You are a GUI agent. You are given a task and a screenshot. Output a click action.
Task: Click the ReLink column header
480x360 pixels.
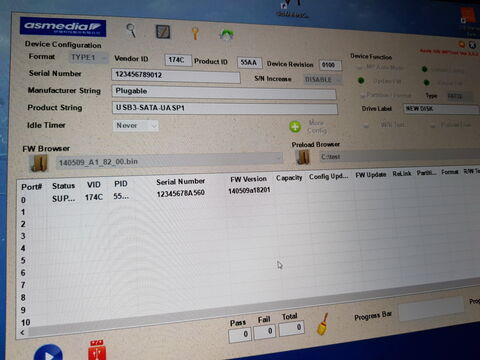pyautogui.click(x=402, y=173)
